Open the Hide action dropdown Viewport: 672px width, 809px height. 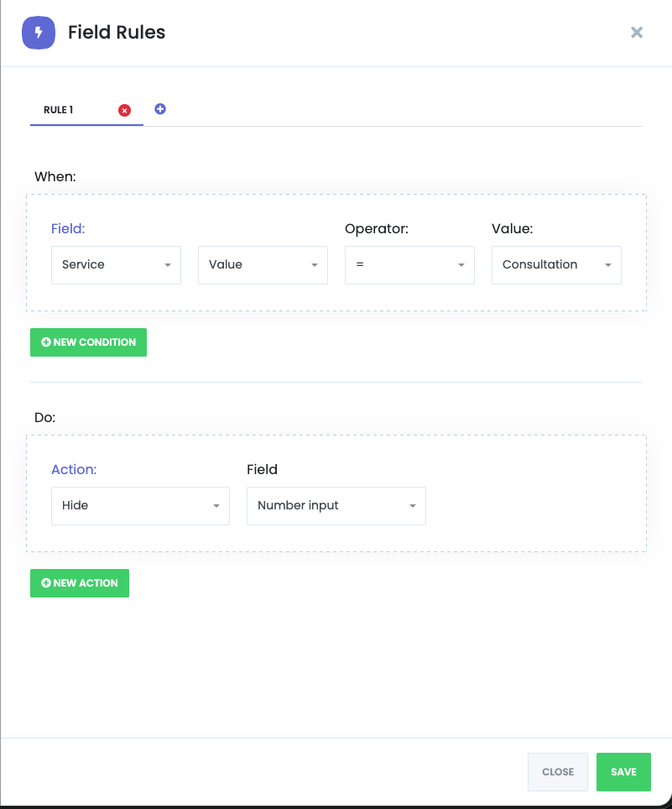140,506
